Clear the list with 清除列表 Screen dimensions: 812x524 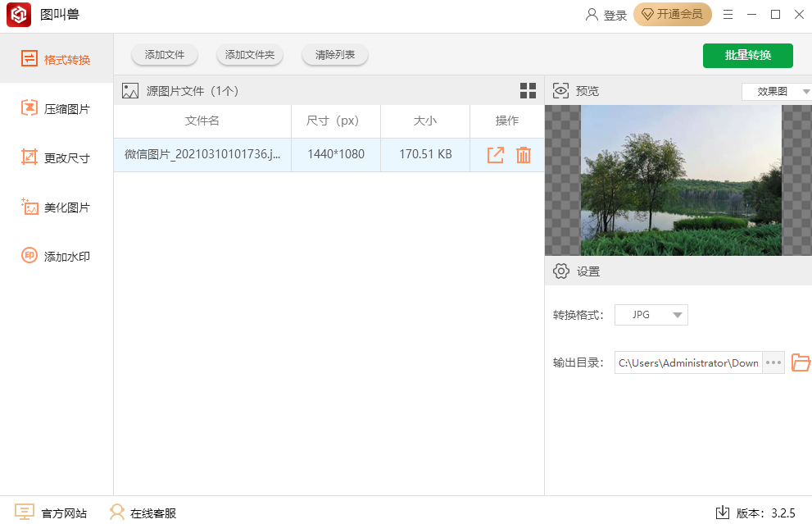coord(334,55)
